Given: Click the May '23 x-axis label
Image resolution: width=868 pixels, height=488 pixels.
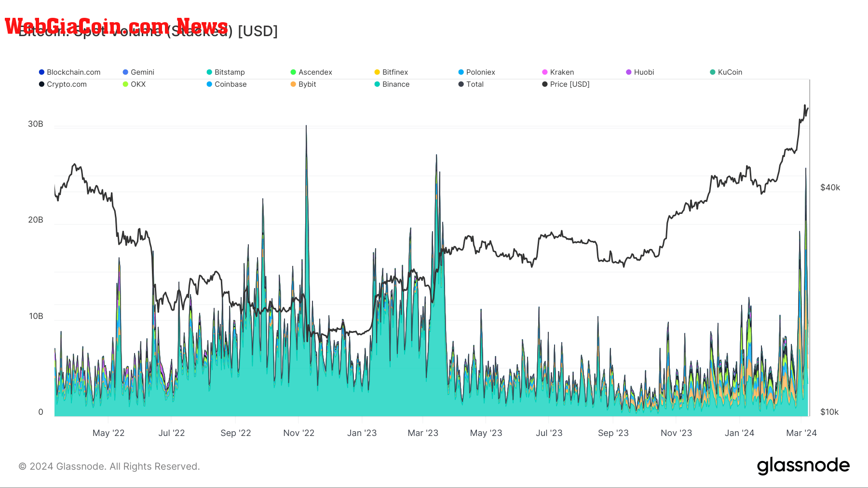Looking at the screenshot, I should 486,433.
